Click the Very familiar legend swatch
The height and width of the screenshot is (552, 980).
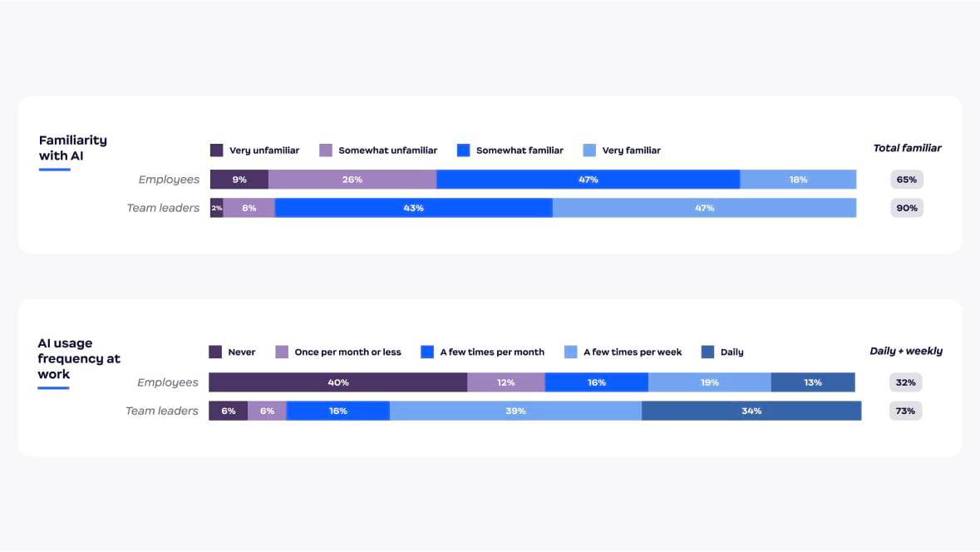point(589,150)
